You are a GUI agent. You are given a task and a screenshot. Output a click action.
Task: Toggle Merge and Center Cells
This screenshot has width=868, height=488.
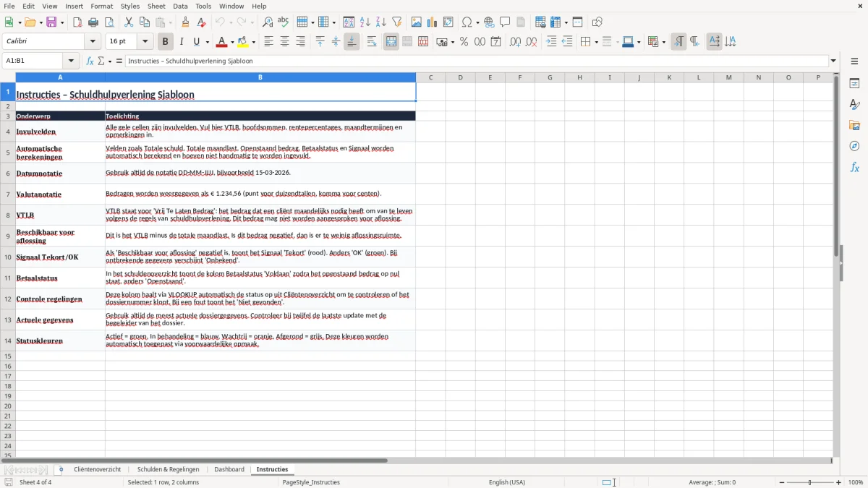pyautogui.click(x=391, y=42)
